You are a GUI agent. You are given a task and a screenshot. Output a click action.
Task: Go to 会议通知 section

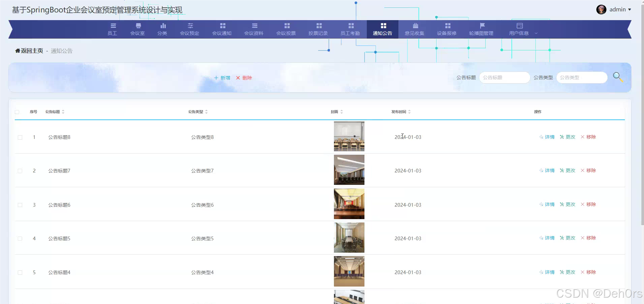click(222, 29)
